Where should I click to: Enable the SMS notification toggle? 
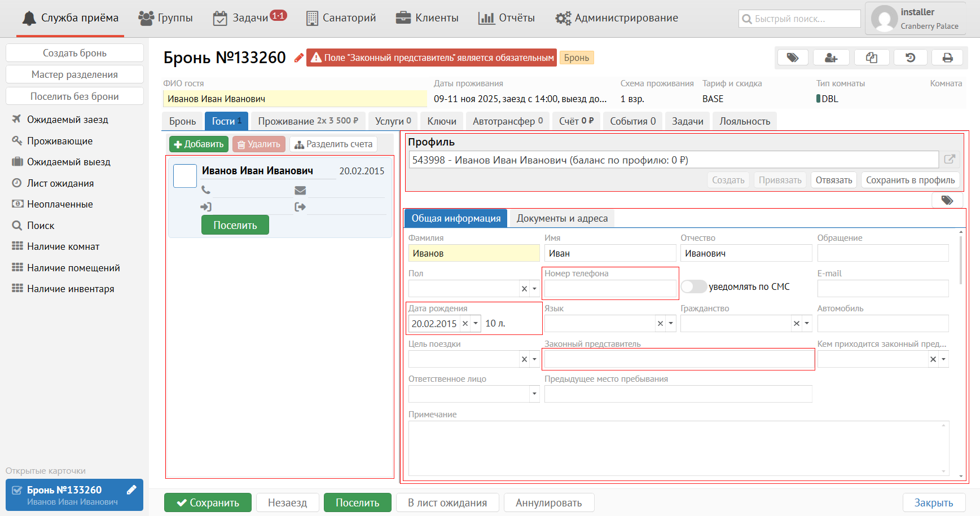click(693, 286)
